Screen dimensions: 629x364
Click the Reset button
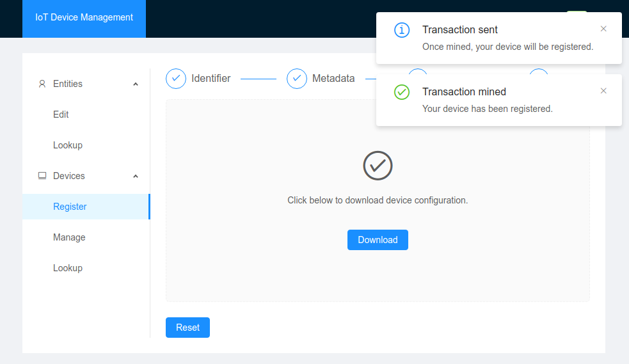pyautogui.click(x=187, y=328)
